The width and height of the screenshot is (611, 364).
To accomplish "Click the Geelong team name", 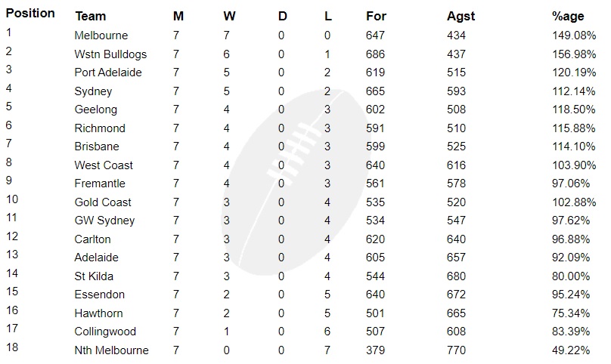I will pyautogui.click(x=96, y=110).
